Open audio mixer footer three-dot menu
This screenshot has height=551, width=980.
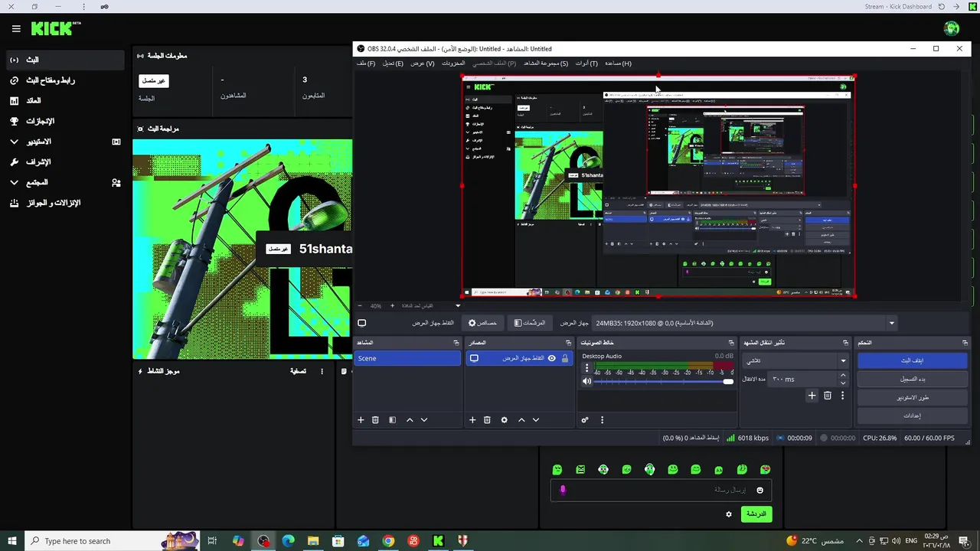[602, 419]
